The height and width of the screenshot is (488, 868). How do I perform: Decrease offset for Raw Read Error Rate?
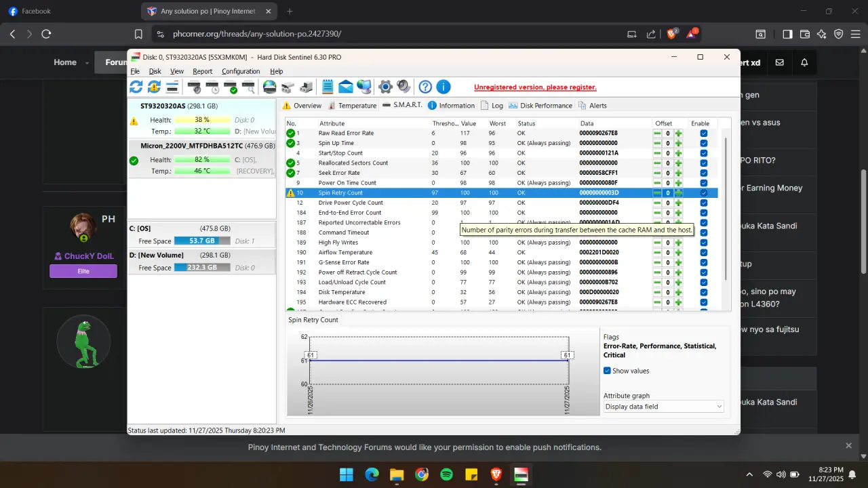(x=657, y=134)
